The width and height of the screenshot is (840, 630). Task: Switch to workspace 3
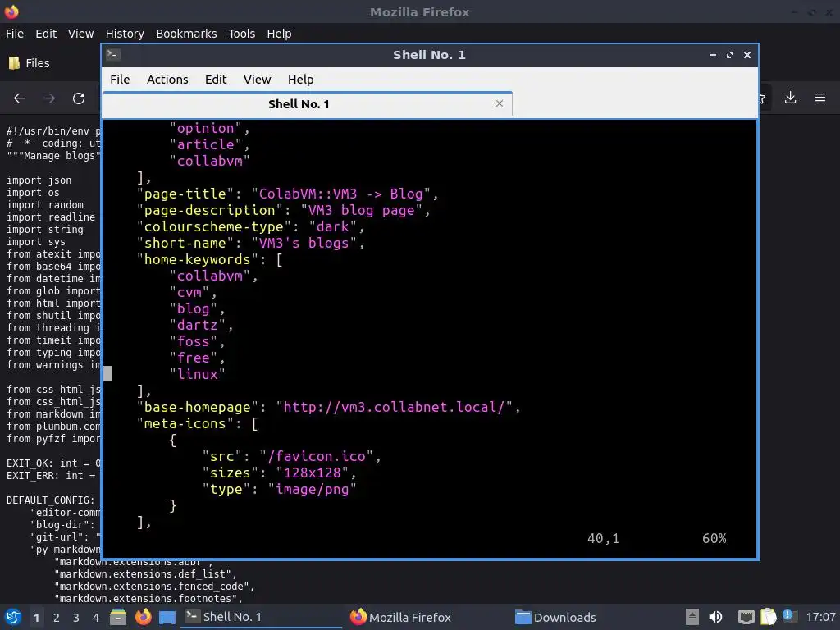76,618
